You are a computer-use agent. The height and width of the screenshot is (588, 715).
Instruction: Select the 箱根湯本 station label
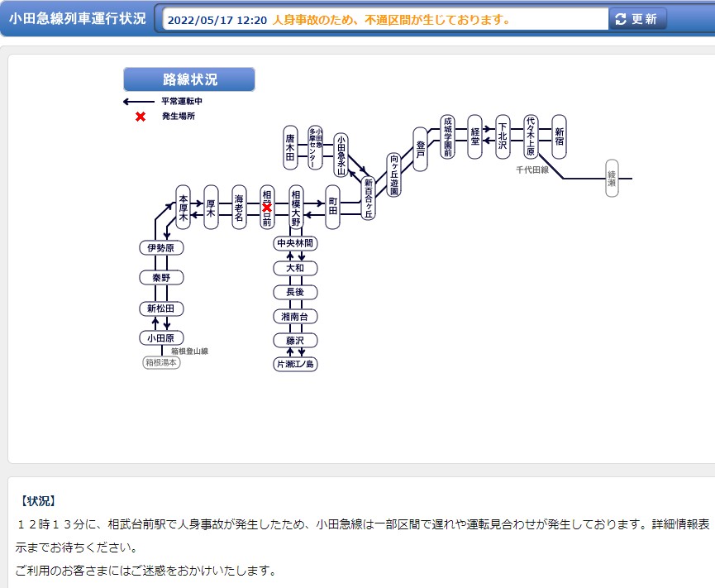click(x=161, y=363)
